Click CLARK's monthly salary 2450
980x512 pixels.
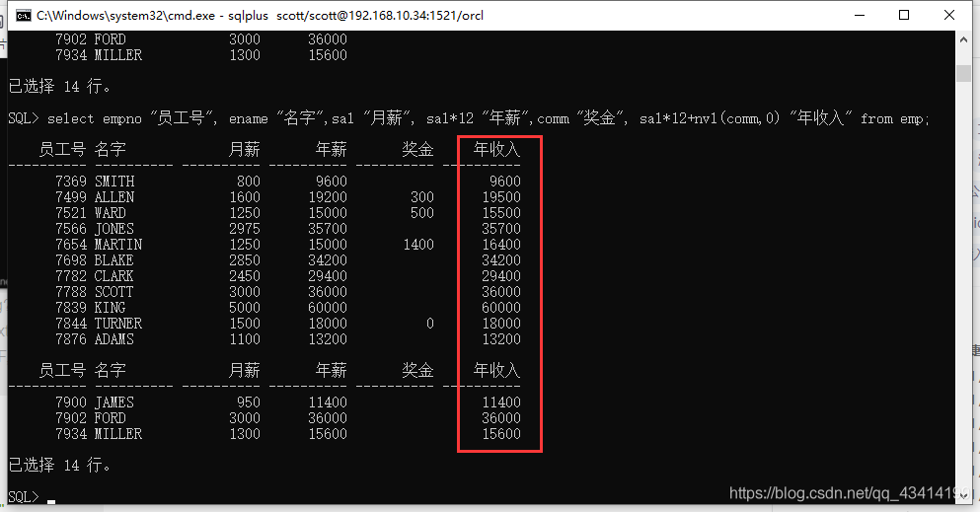tap(245, 275)
